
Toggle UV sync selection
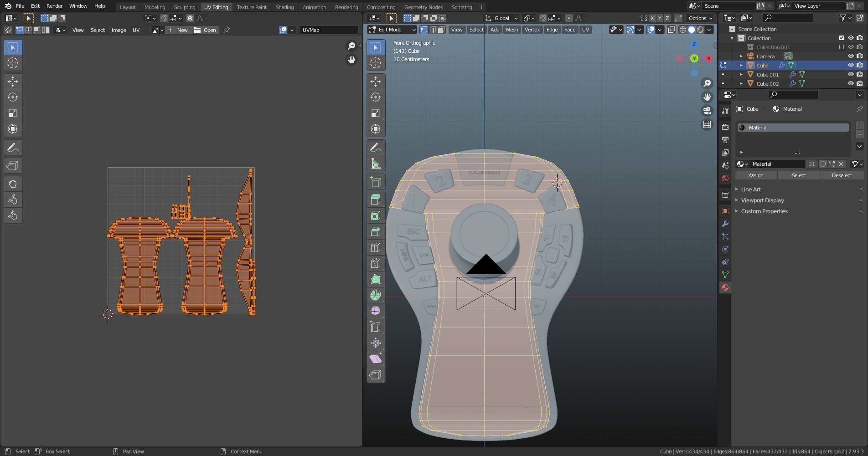point(8,30)
